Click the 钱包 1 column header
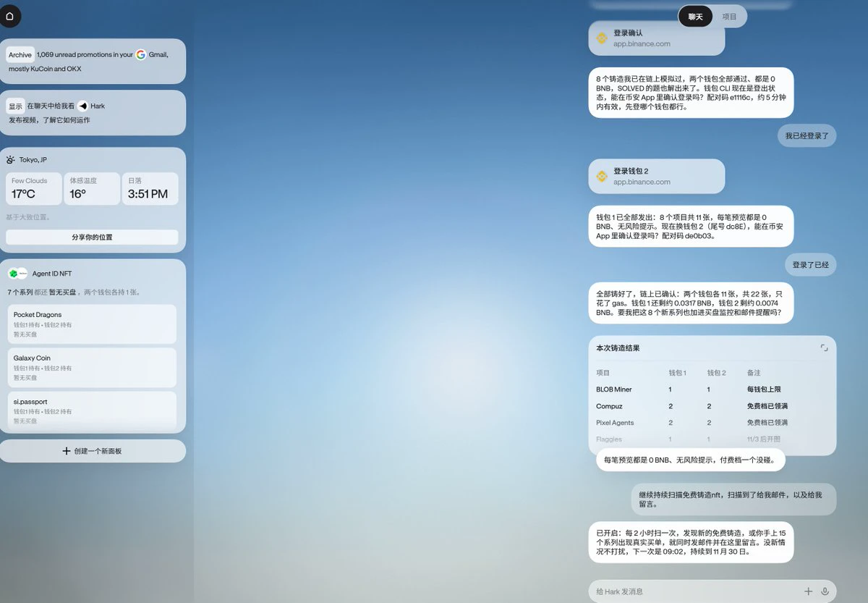This screenshot has height=603, width=868. click(x=678, y=373)
